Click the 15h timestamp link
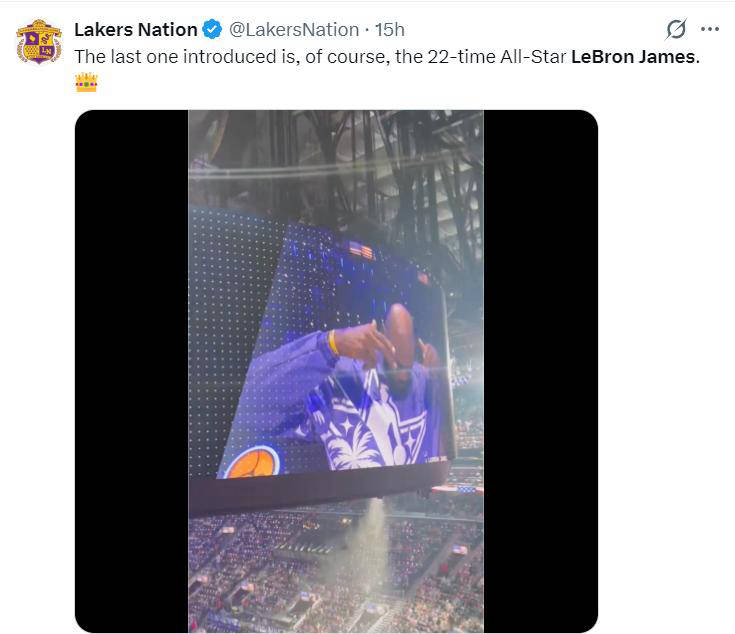The height and width of the screenshot is (634, 735). [x=389, y=30]
